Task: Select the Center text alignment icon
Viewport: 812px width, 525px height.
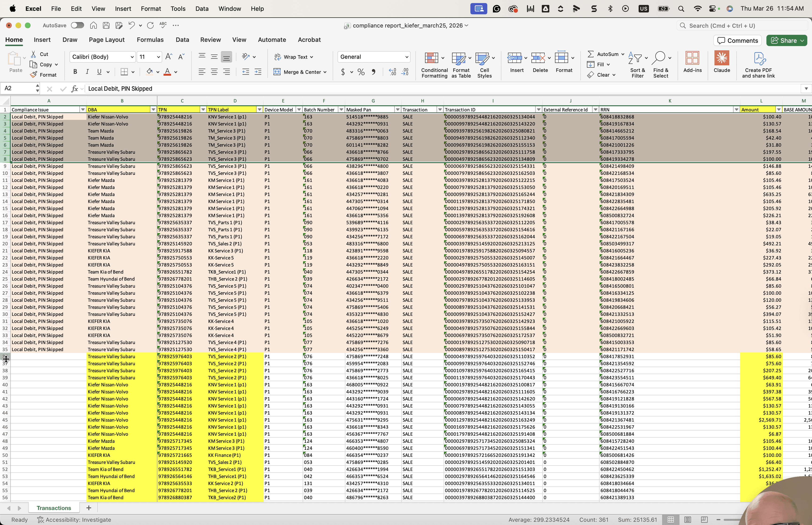Action: [214, 72]
